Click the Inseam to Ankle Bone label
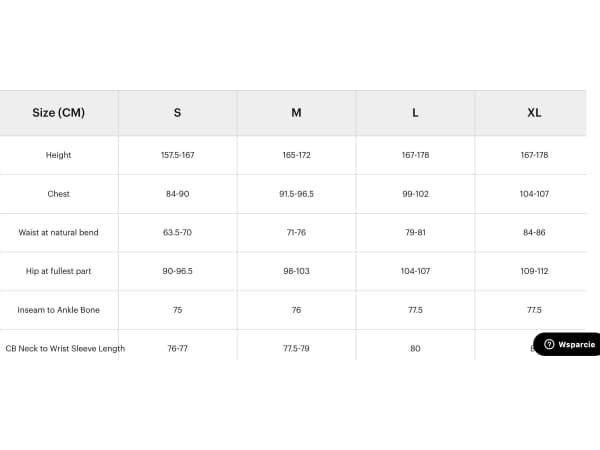The image size is (600, 450). [x=59, y=310]
